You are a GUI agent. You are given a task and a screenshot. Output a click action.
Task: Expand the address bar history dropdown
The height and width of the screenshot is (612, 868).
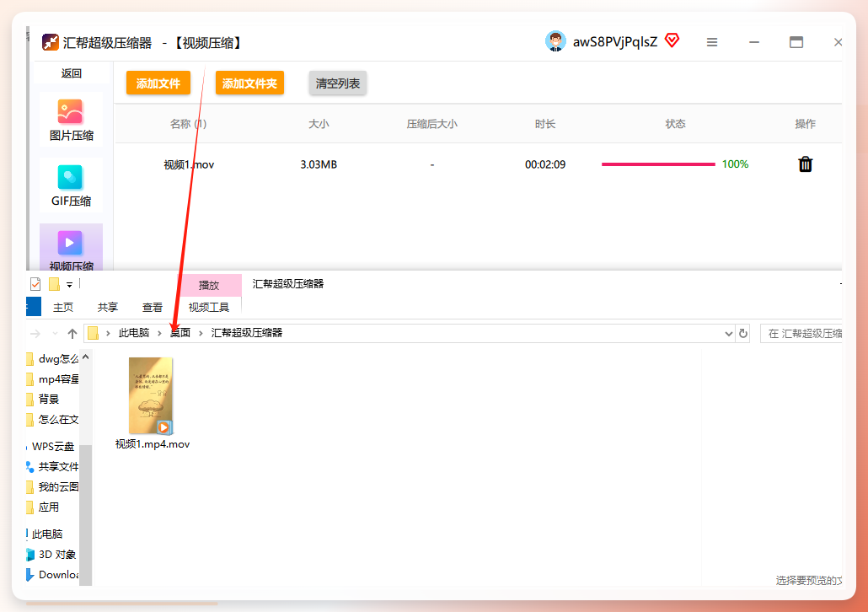(x=728, y=334)
